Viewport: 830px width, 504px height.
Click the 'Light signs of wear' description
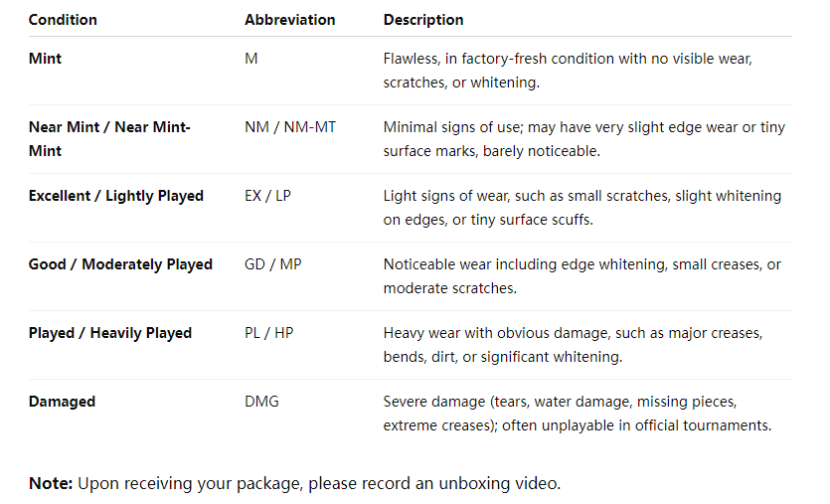coord(581,208)
